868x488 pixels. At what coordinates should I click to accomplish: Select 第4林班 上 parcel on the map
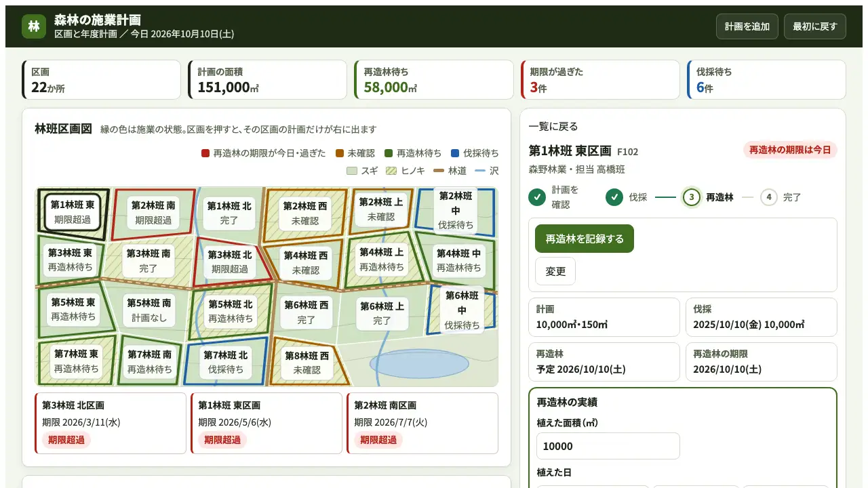pos(382,260)
